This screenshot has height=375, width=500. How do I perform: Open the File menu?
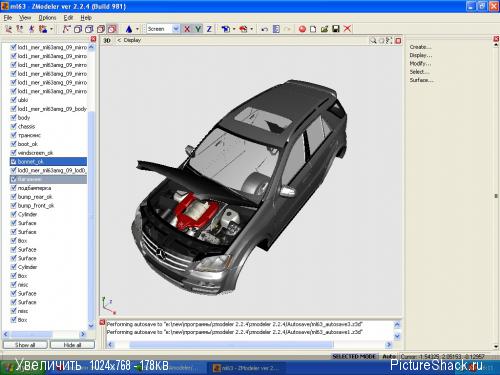tap(8, 18)
